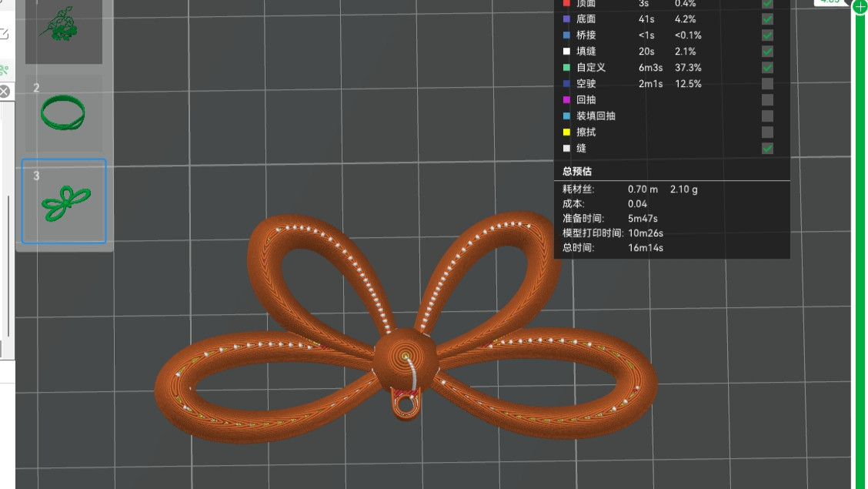
Task: Toggle the 底面 line type checkbox
Action: [x=767, y=19]
